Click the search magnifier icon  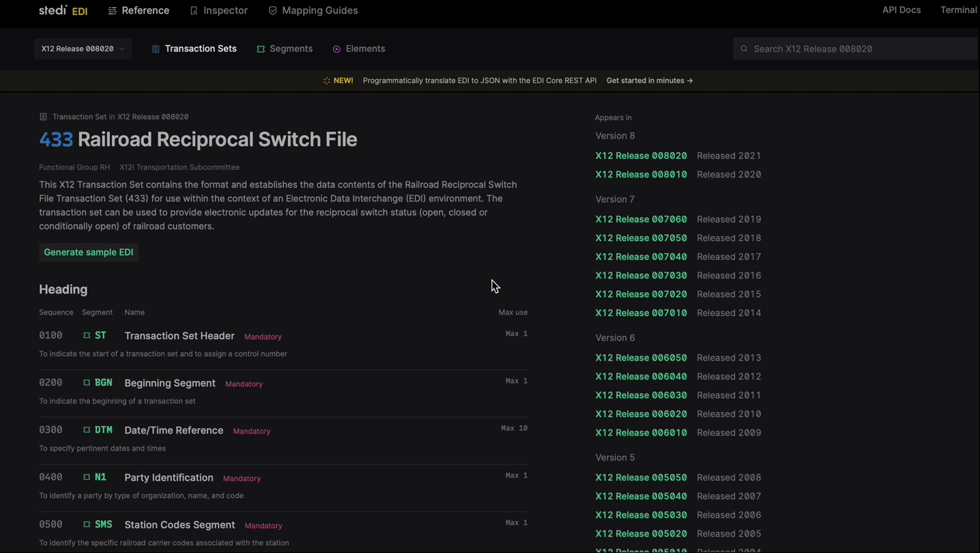(744, 49)
